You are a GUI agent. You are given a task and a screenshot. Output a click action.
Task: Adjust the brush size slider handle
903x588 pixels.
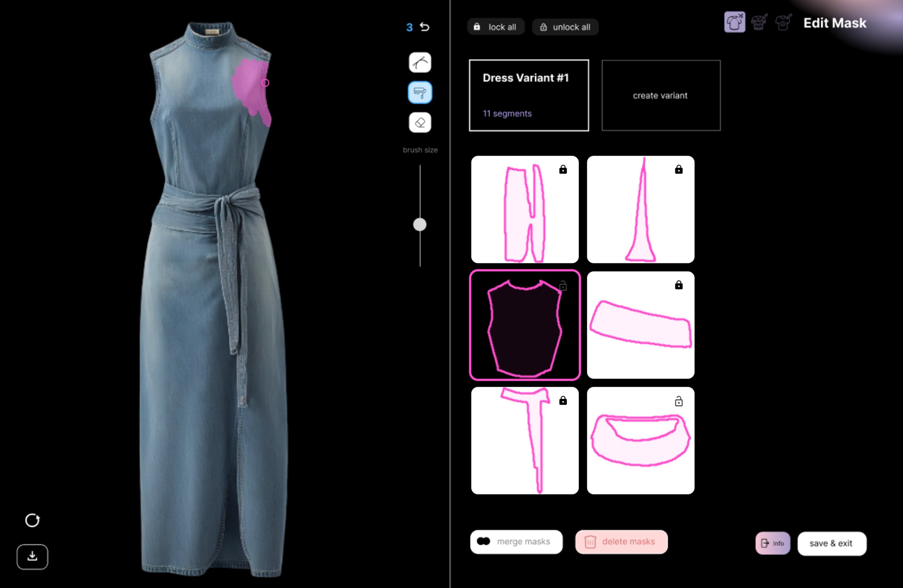coord(420,224)
